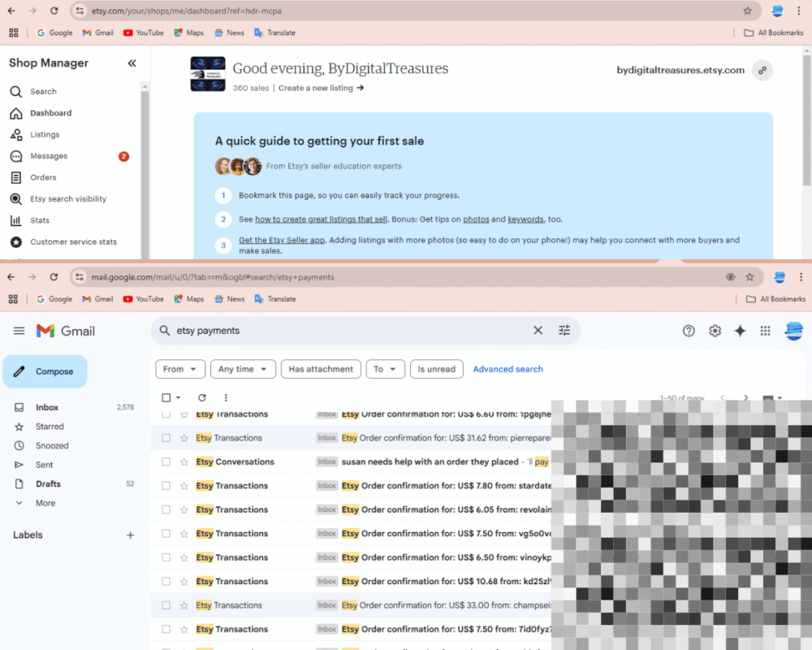Screen dimensions: 812x650
Task: Open More options three dots in Gmail toolbar
Action: 226,397
